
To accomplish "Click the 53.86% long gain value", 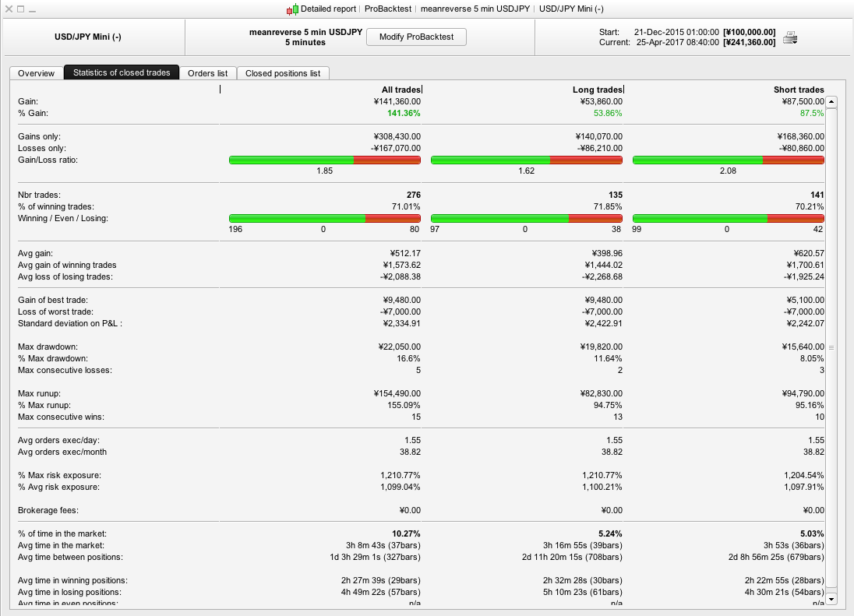I will [608, 113].
